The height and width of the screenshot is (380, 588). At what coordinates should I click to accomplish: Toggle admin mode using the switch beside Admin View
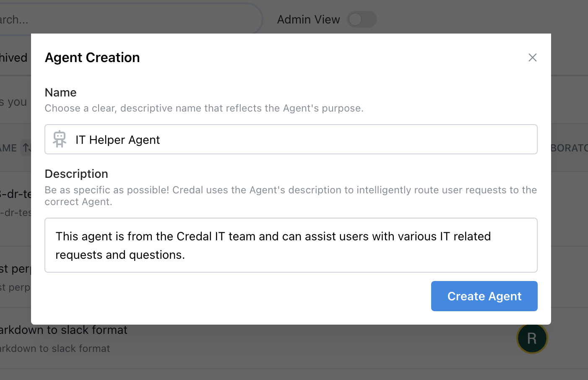point(362,19)
